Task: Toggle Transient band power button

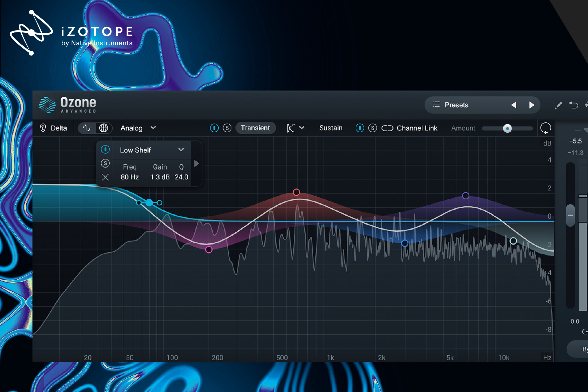Action: tap(214, 128)
